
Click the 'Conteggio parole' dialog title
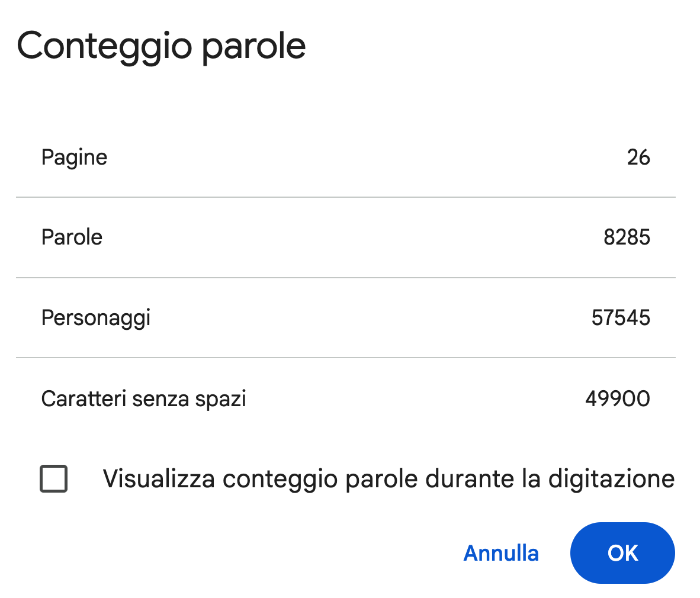[x=162, y=45]
